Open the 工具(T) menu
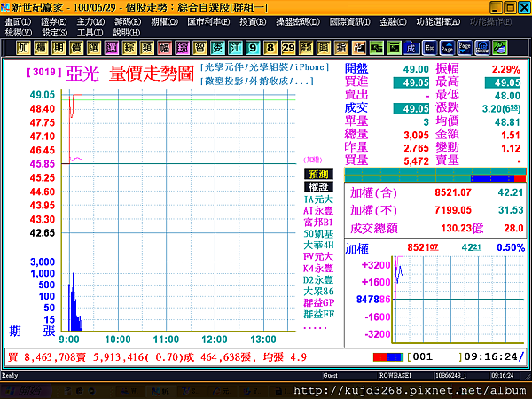This screenshot has height=399, width=532. coord(90,33)
